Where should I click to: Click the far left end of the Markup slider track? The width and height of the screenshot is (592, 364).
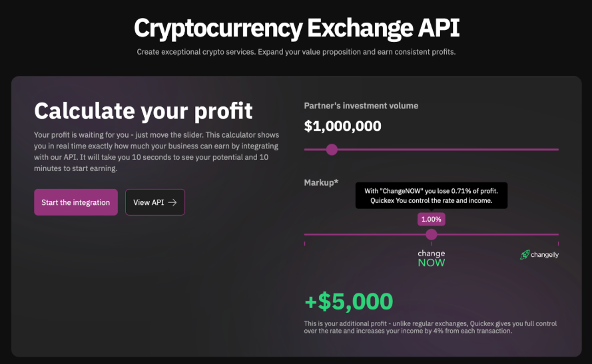tap(306, 234)
